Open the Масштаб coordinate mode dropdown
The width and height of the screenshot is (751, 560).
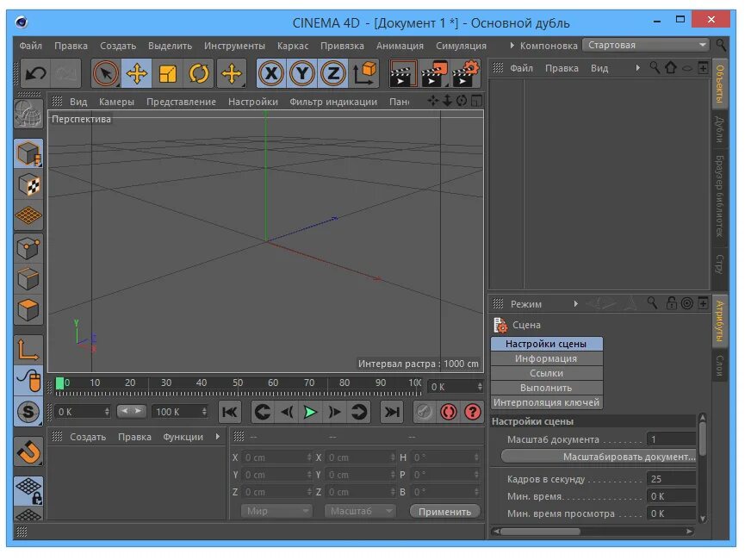[x=360, y=511]
